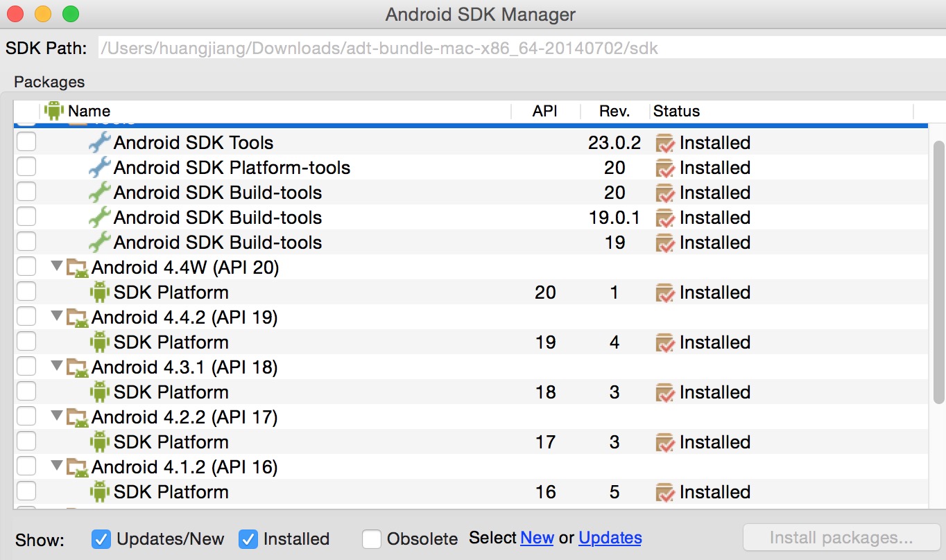
Task: Check the box for Android 4.3.1 (API 18)
Action: (26, 367)
